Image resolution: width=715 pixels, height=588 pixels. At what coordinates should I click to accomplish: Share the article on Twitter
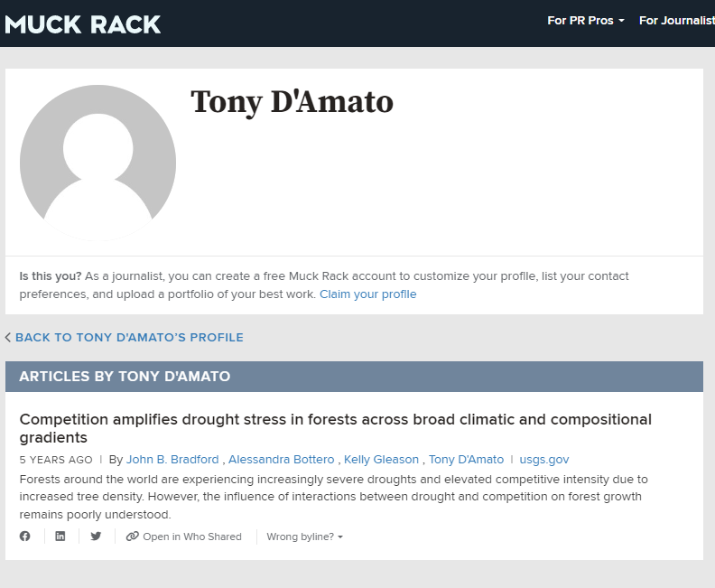coord(96,537)
